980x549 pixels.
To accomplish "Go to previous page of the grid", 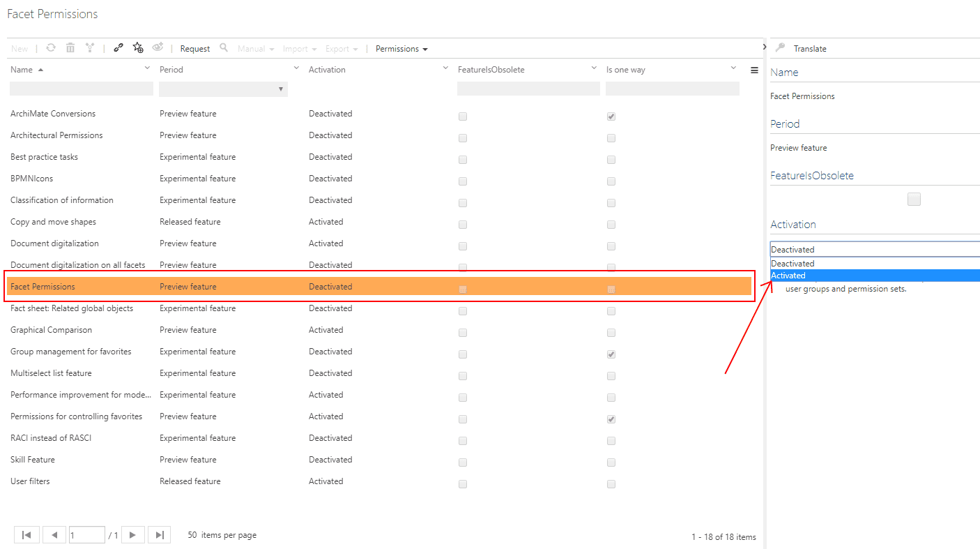I will (54, 535).
